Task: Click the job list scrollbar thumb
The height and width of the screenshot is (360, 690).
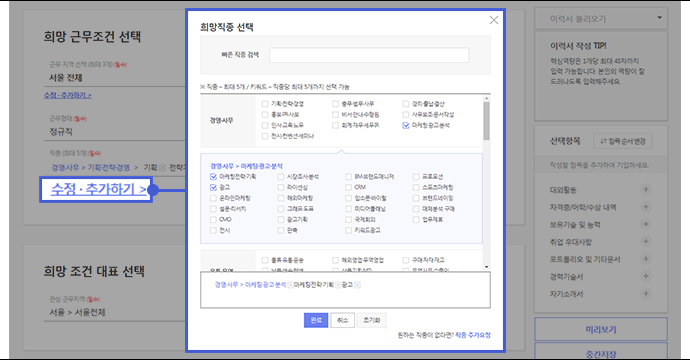Action: click(486, 121)
